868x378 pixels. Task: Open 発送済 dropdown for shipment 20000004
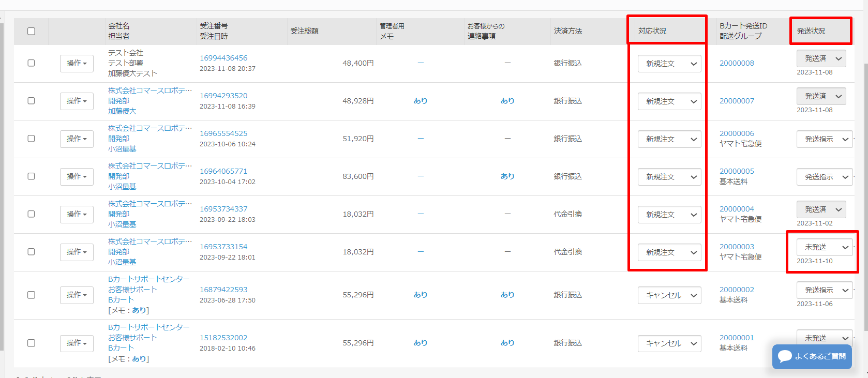pyautogui.click(x=821, y=209)
